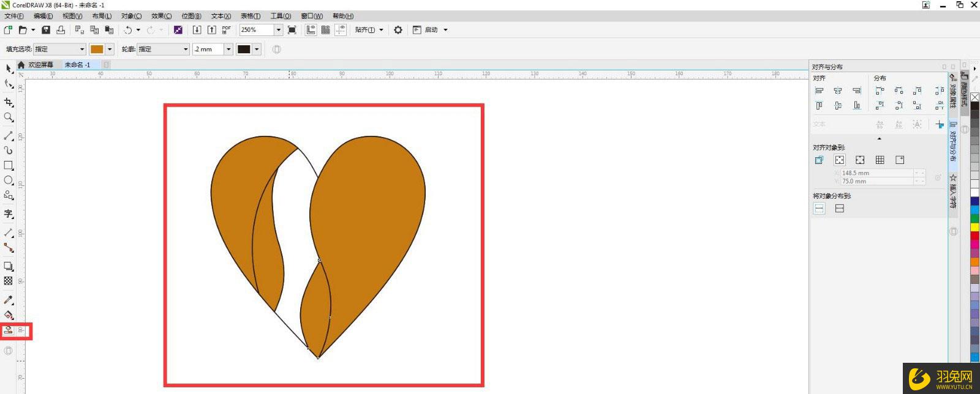Click the Export to PDF icon
Image resolution: width=980 pixels, height=394 pixels.
[x=227, y=30]
